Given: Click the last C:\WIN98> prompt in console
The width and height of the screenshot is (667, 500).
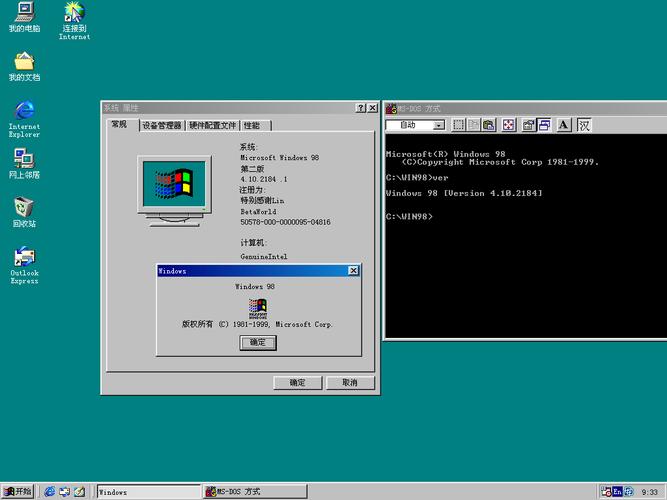Looking at the screenshot, I should click(409, 216).
